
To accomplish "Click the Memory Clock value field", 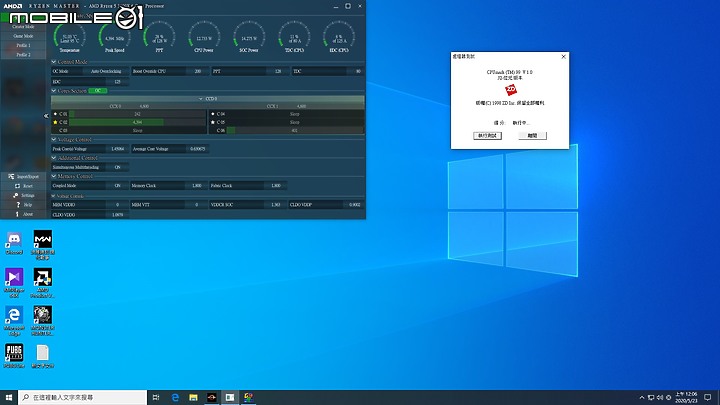I will pyautogui.click(x=196, y=186).
